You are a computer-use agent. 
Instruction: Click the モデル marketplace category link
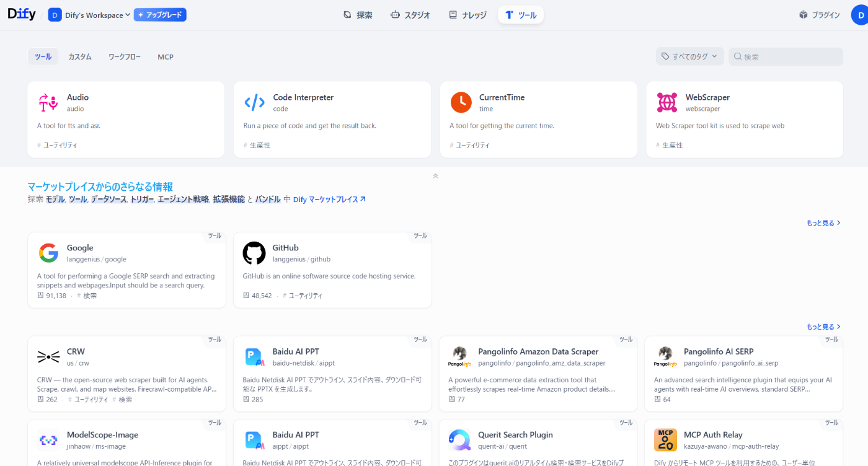coord(55,200)
